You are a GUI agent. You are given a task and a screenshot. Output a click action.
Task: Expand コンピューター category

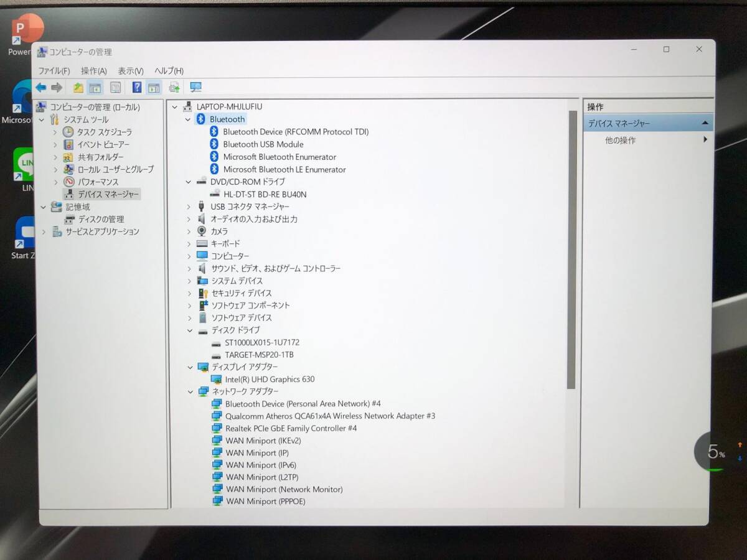[189, 256]
